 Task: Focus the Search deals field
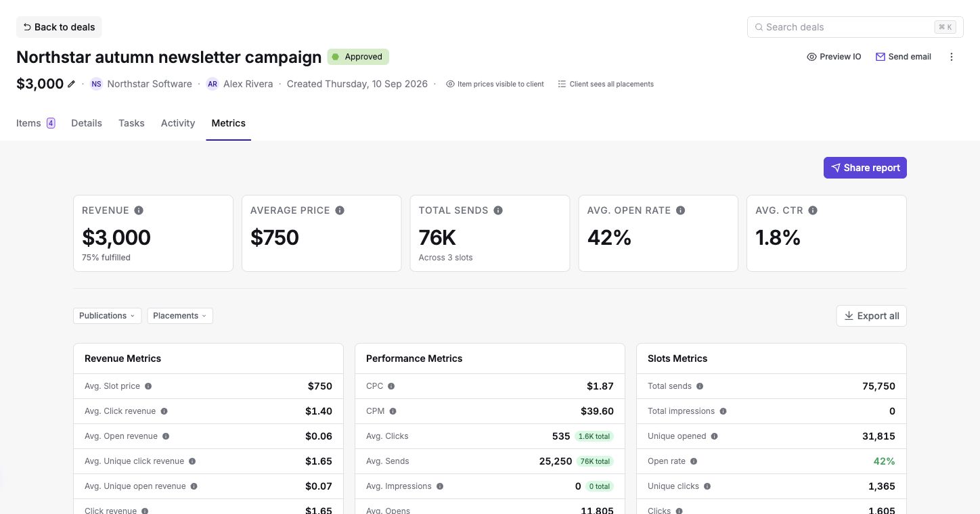(855, 27)
